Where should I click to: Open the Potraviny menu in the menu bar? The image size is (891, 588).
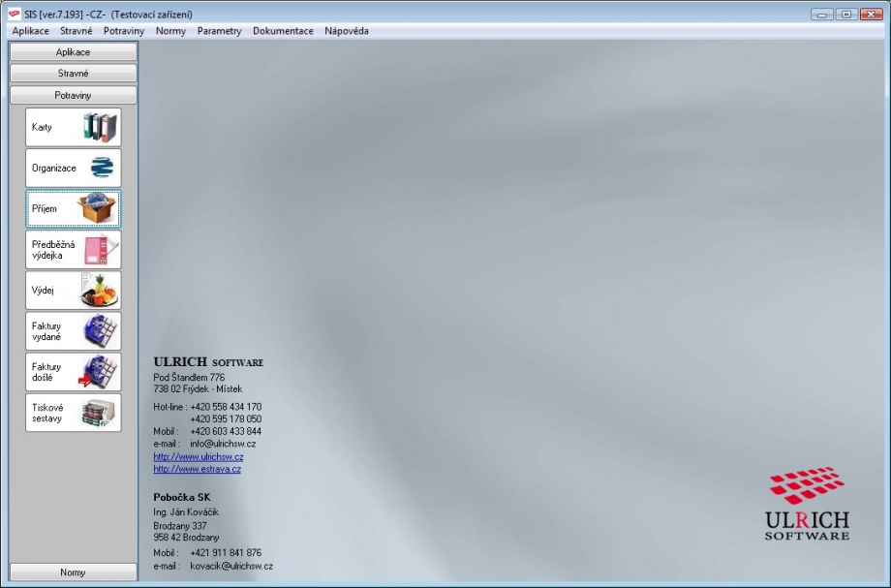pos(124,31)
